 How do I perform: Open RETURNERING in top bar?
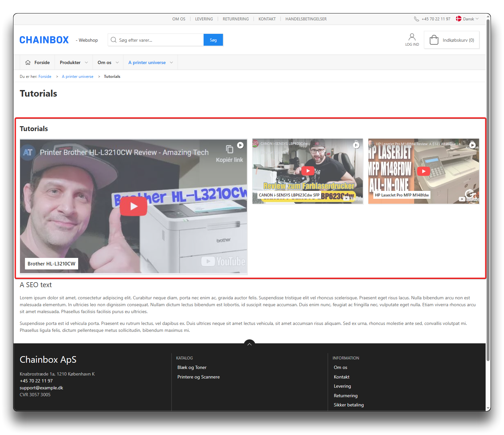click(236, 19)
